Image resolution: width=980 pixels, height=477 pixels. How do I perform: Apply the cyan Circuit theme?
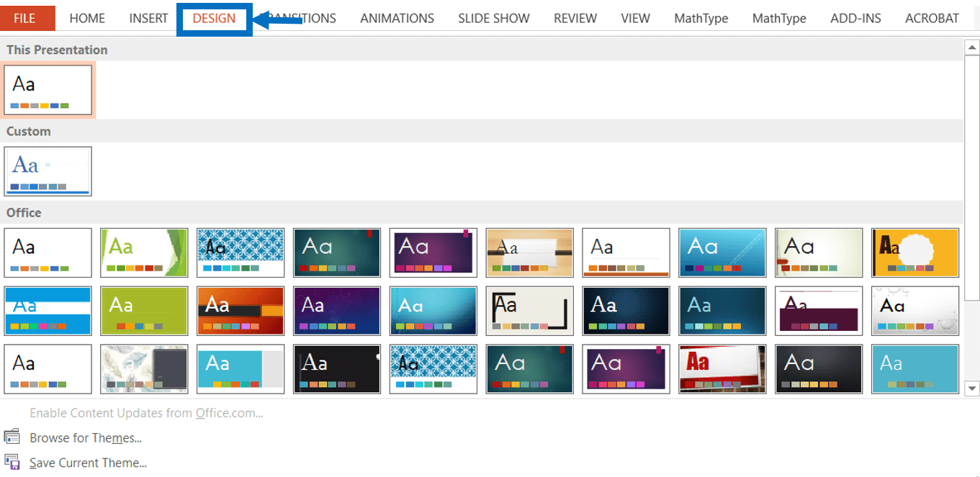(433, 311)
